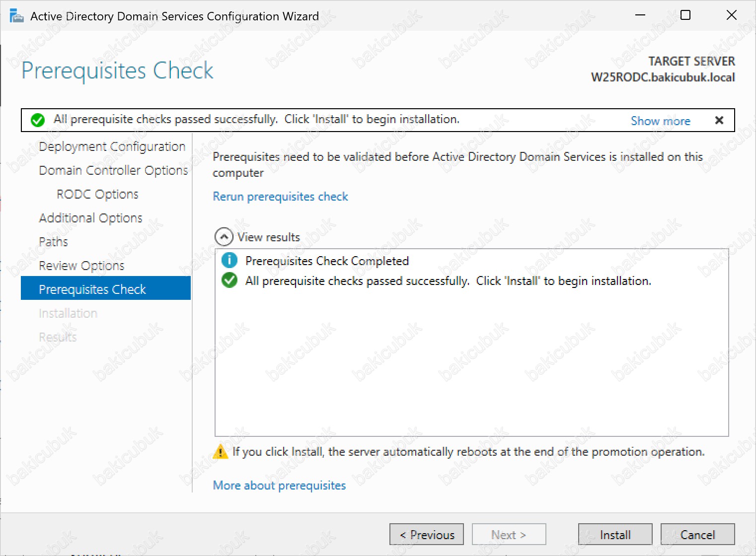Click the notification bar success message
Image resolution: width=756 pixels, height=556 pixels.
click(256, 119)
